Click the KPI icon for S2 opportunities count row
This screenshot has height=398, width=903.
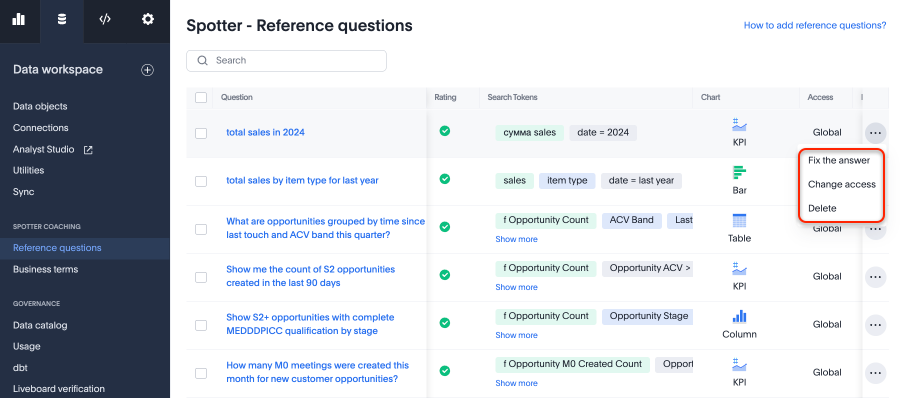click(x=739, y=268)
